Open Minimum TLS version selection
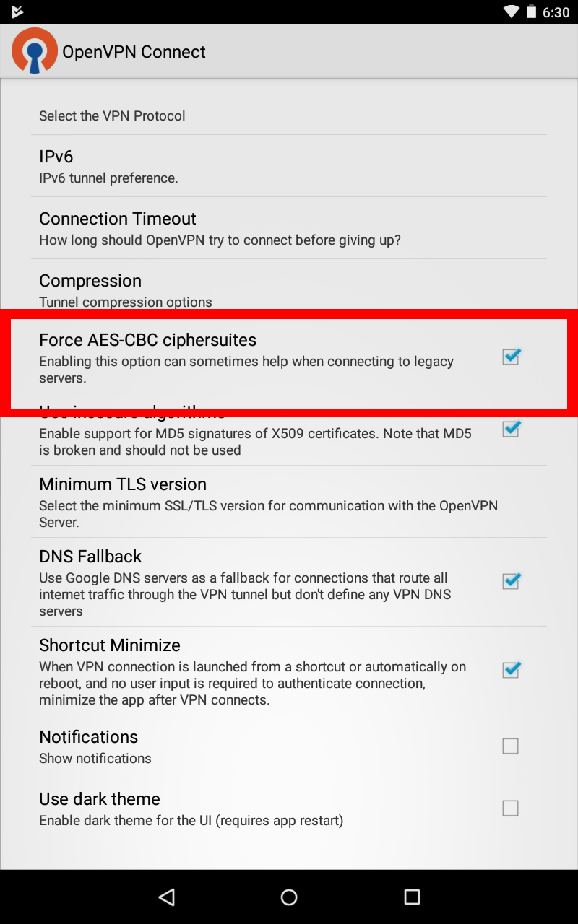This screenshot has width=578, height=924. pos(289,502)
